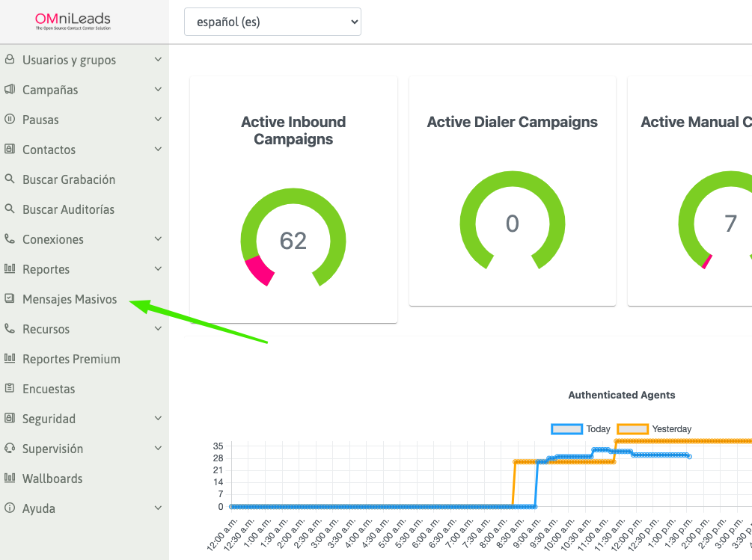Image resolution: width=752 pixels, height=560 pixels.
Task: Open Reportes Premium menu item
Action: [71, 359]
